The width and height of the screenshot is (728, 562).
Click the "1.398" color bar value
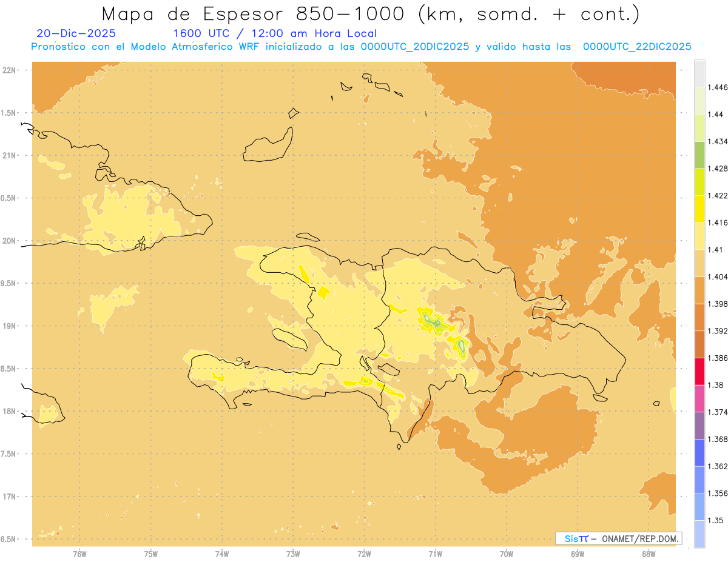point(716,304)
